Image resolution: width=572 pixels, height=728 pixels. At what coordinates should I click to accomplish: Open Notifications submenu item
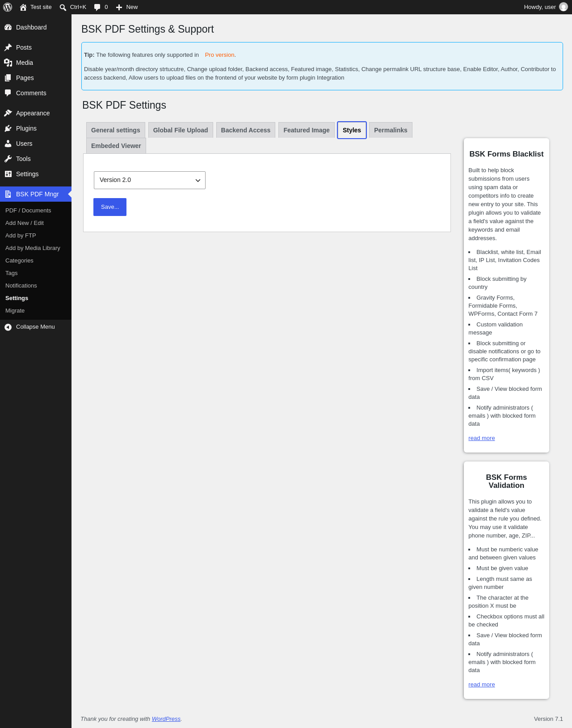[21, 286]
